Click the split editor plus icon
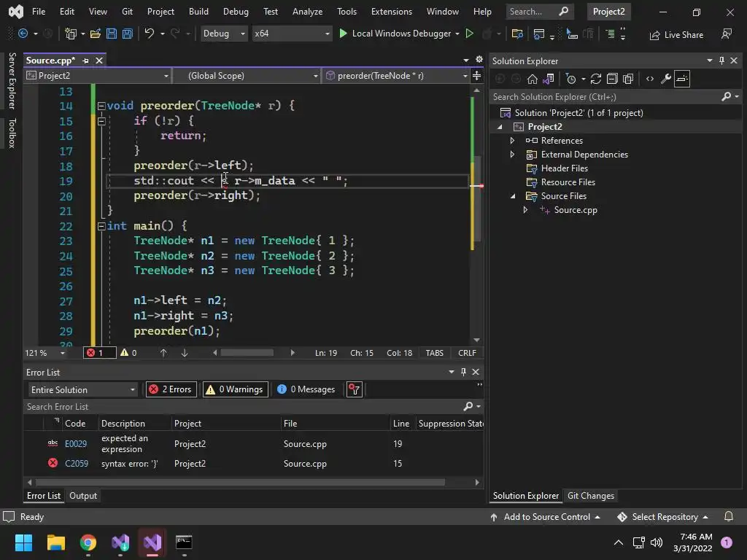The width and height of the screenshot is (747, 560). pos(476,76)
